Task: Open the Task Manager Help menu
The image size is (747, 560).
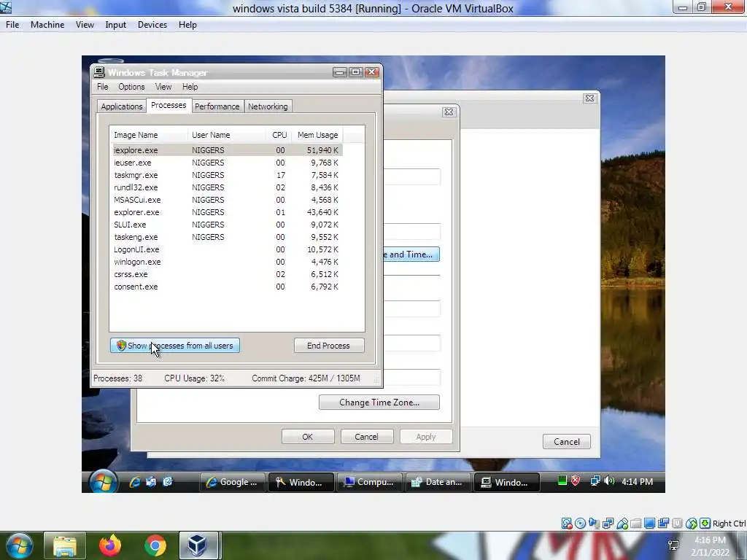Action: (190, 87)
